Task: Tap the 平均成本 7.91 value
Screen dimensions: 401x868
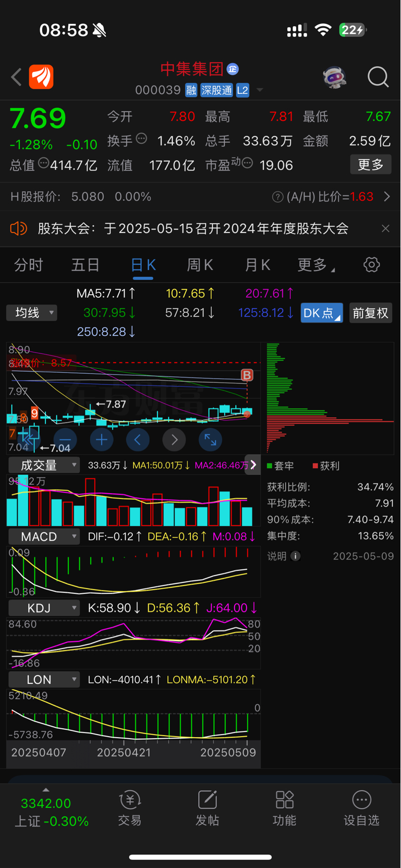Action: pos(384,504)
